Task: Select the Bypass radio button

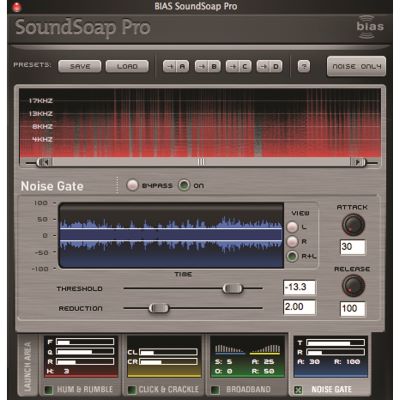Action: point(132,185)
